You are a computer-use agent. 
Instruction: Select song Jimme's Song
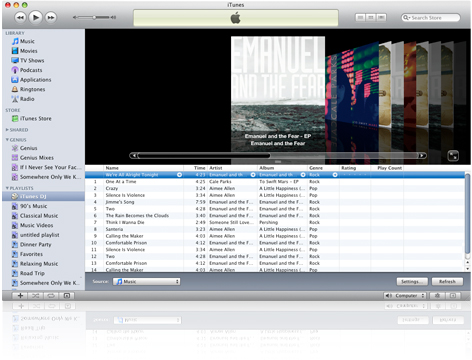coord(275,202)
